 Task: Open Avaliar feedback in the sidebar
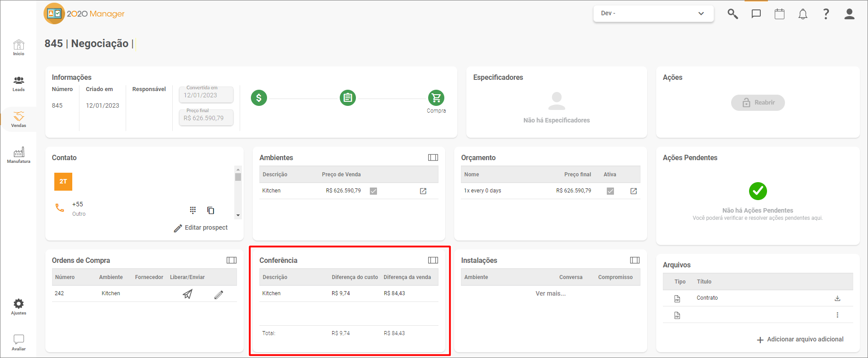(x=18, y=343)
